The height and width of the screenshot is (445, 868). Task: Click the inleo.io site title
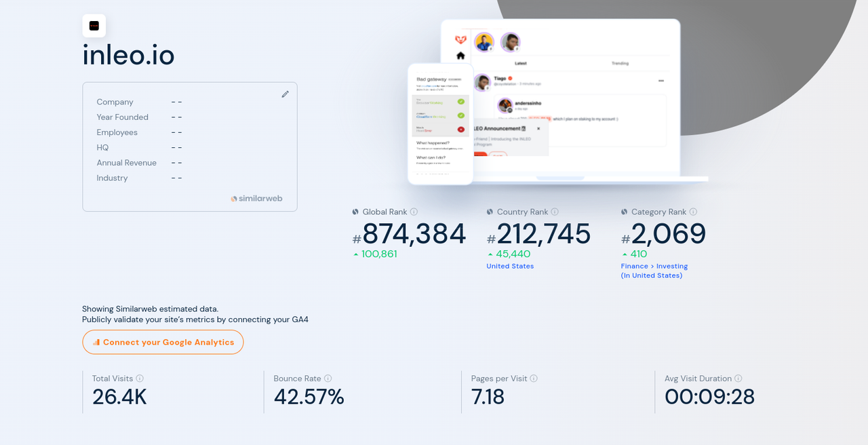coord(128,55)
